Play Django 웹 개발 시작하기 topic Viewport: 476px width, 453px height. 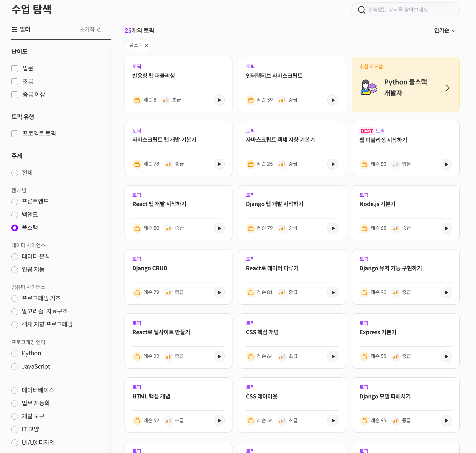click(x=333, y=228)
